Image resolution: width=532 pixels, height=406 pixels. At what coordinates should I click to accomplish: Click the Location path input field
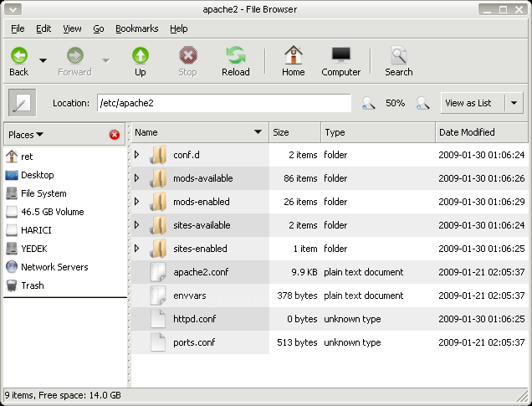point(224,103)
